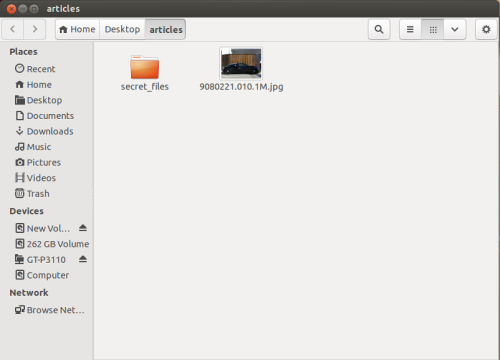Open the search magnifier icon
The height and width of the screenshot is (360, 500).
click(379, 29)
